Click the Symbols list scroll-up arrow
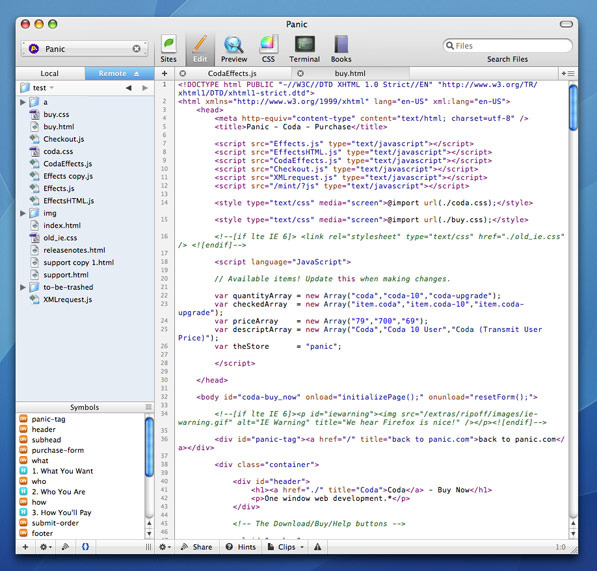 click(149, 523)
